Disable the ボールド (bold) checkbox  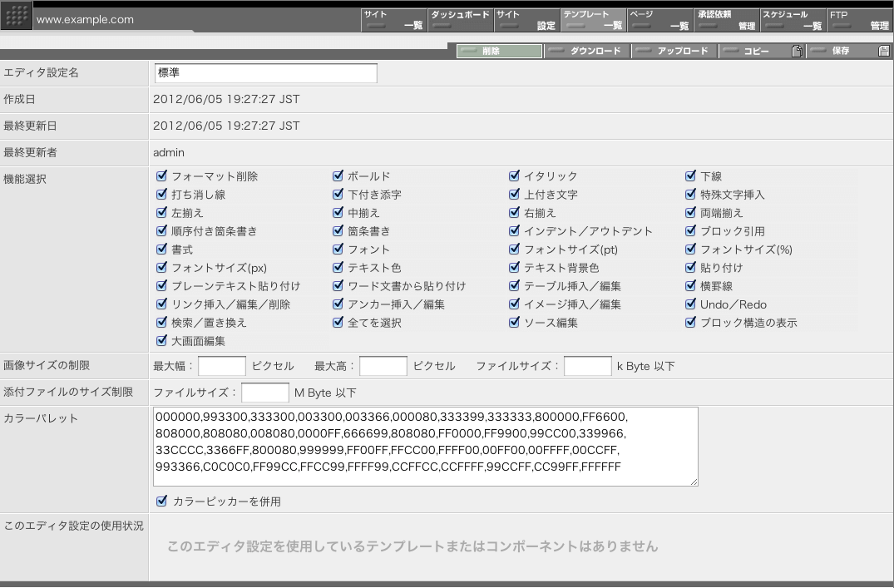point(338,175)
